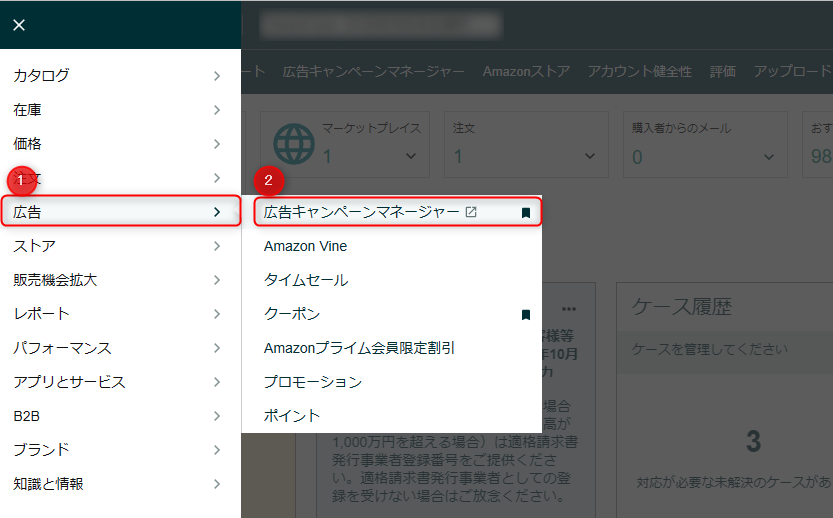
Task: Open クーポン submenu item
Action: [292, 314]
